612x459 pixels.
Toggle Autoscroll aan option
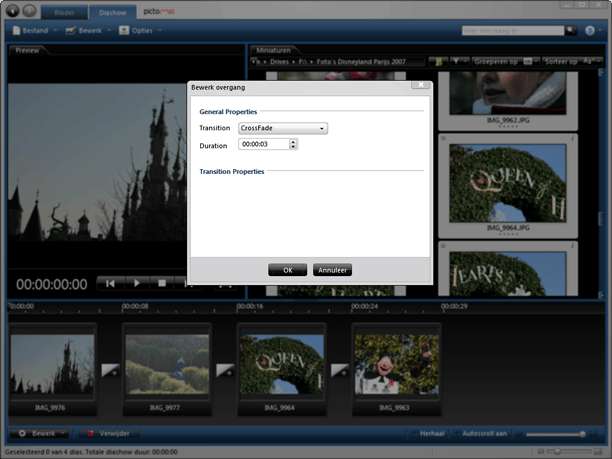coord(480,433)
